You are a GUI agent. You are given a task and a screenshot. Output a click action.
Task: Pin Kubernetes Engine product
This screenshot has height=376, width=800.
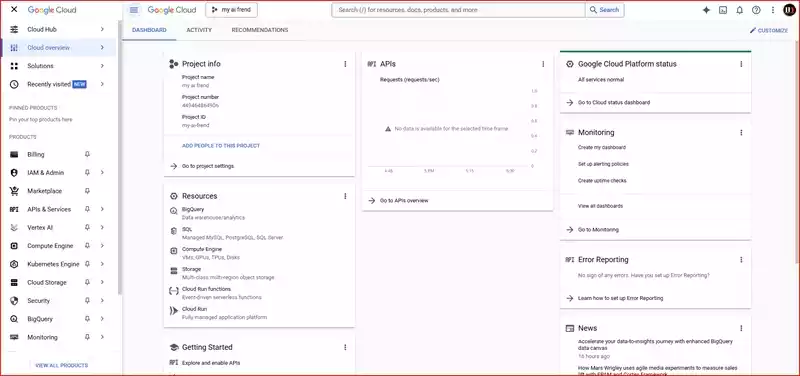pyautogui.click(x=87, y=264)
